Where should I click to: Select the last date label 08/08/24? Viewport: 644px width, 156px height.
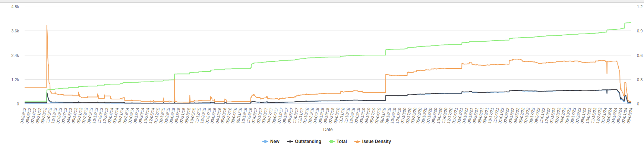point(629,115)
